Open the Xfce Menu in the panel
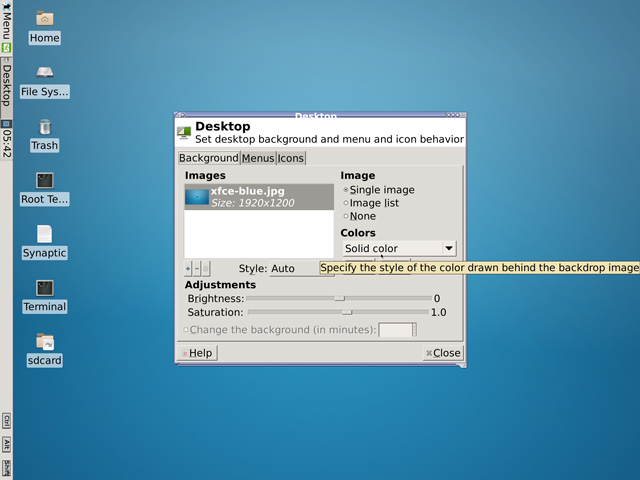640x480 pixels. pos(6,21)
